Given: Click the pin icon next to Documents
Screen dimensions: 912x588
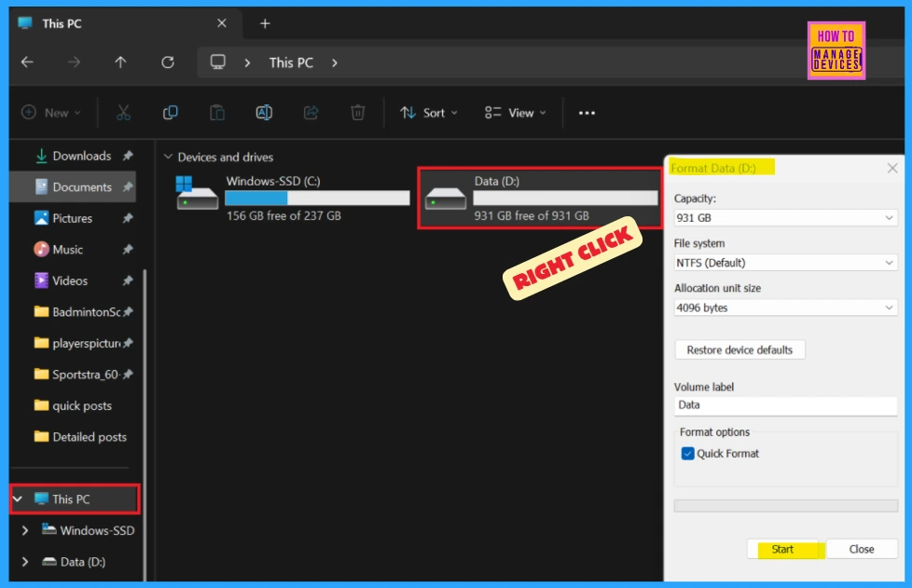Looking at the screenshot, I should click(x=128, y=187).
